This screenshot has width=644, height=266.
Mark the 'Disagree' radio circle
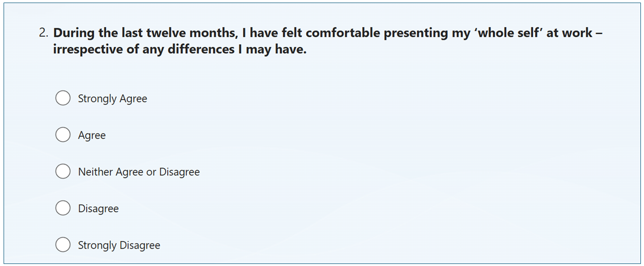pos(63,208)
